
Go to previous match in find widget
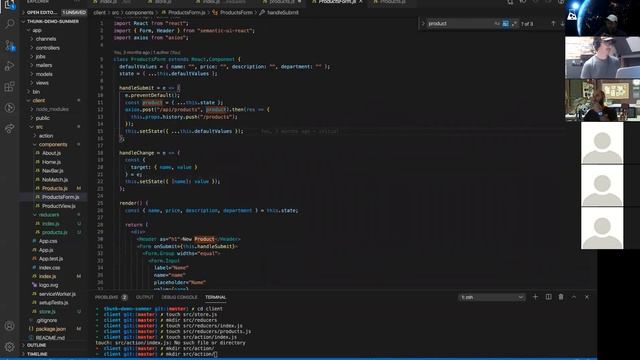[x=553, y=24]
